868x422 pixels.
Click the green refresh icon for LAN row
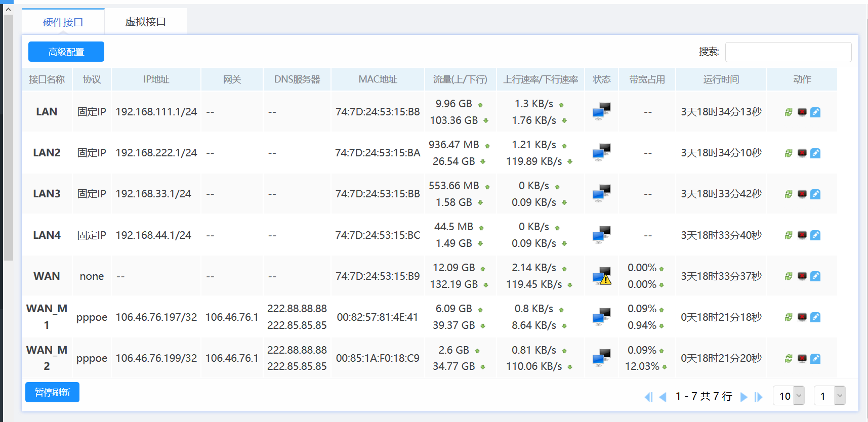789,112
